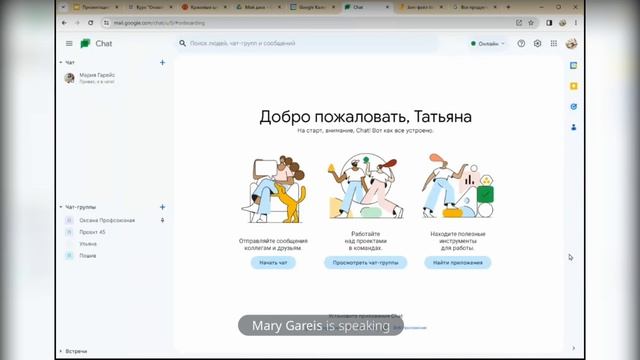Reload the page
The height and width of the screenshot is (360, 640).
pos(91,23)
